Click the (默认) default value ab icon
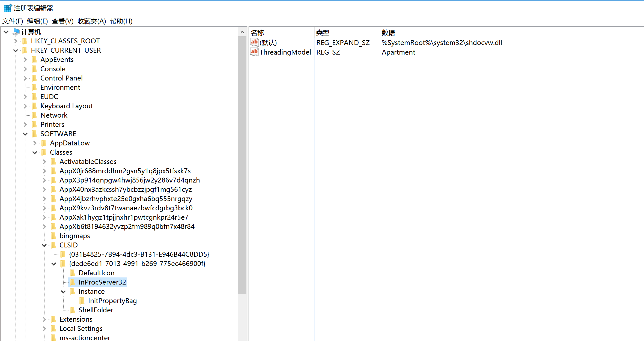The height and width of the screenshot is (341, 644). pos(254,42)
